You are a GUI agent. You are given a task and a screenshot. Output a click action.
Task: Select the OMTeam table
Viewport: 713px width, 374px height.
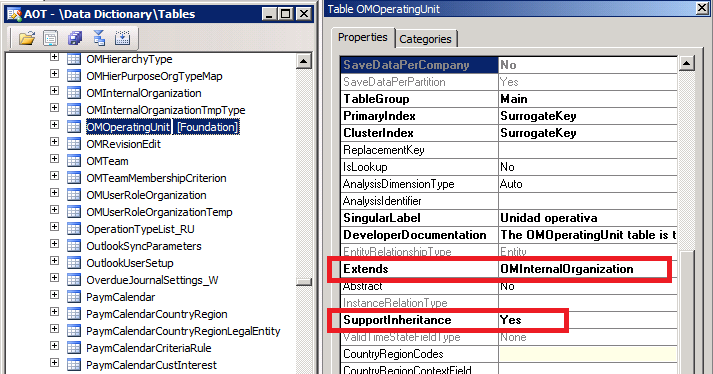pos(107,161)
